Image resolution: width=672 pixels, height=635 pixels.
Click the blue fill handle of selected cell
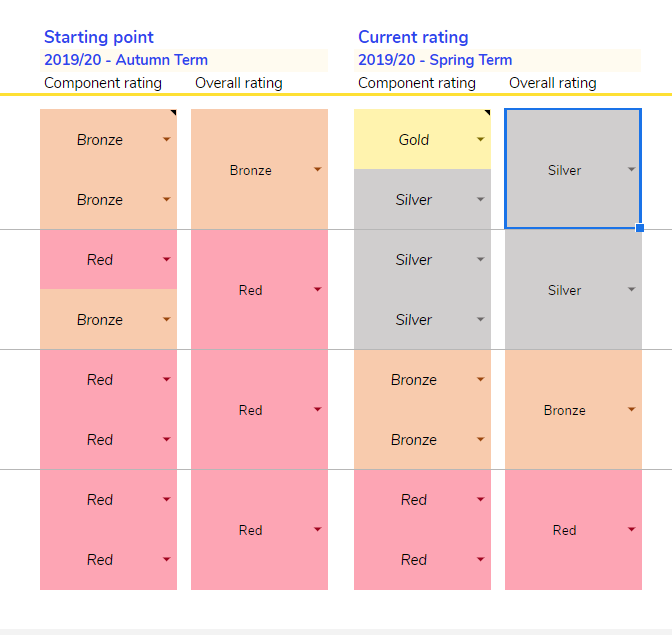tap(640, 228)
